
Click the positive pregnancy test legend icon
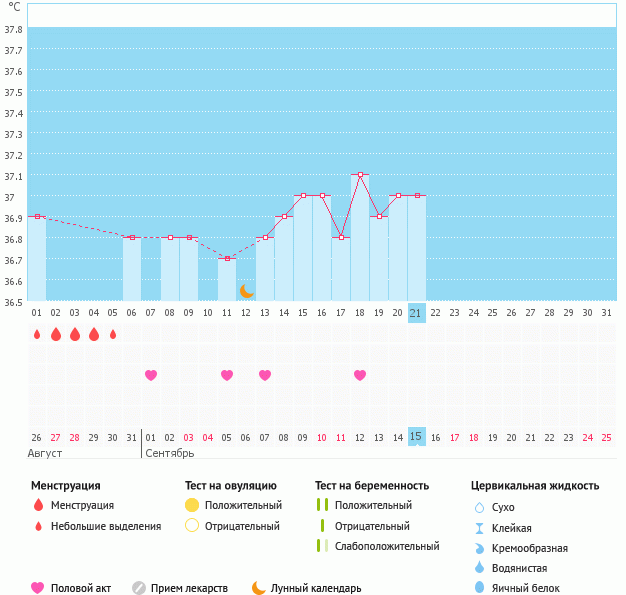point(322,505)
